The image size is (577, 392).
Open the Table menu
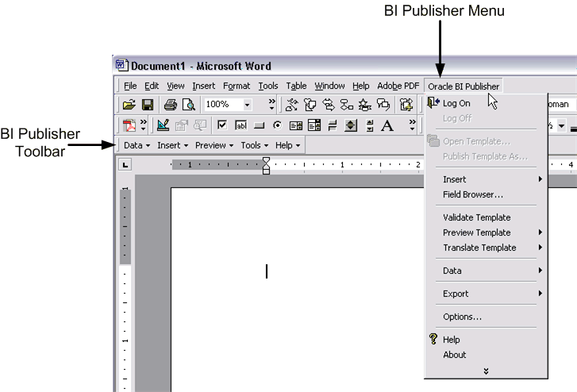[296, 86]
